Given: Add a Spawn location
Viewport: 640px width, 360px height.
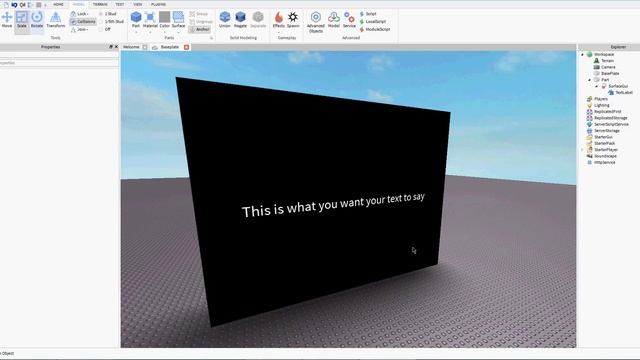Looking at the screenshot, I should pyautogui.click(x=293, y=19).
